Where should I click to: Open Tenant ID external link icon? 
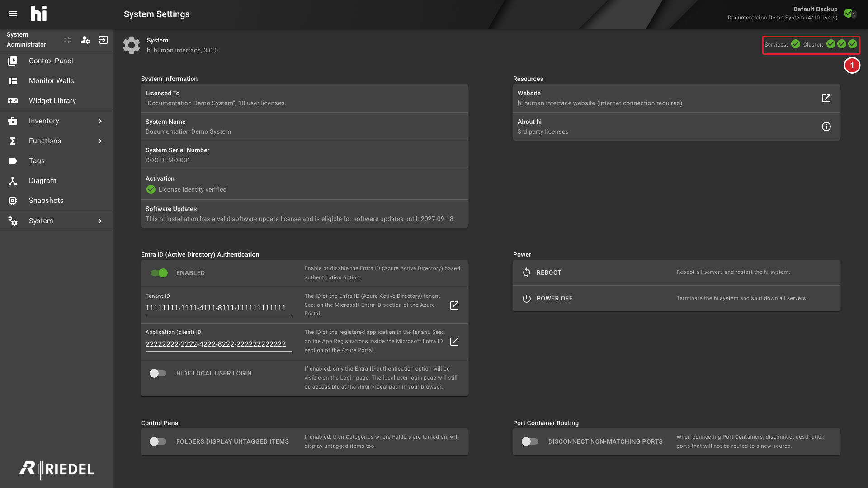click(x=454, y=305)
